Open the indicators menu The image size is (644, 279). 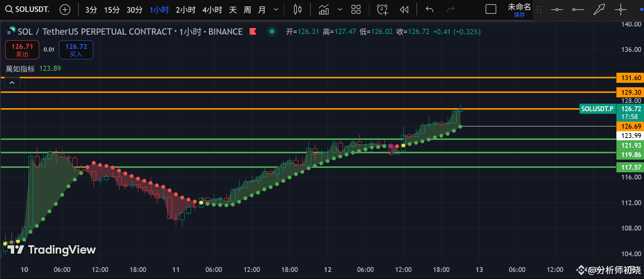[324, 10]
